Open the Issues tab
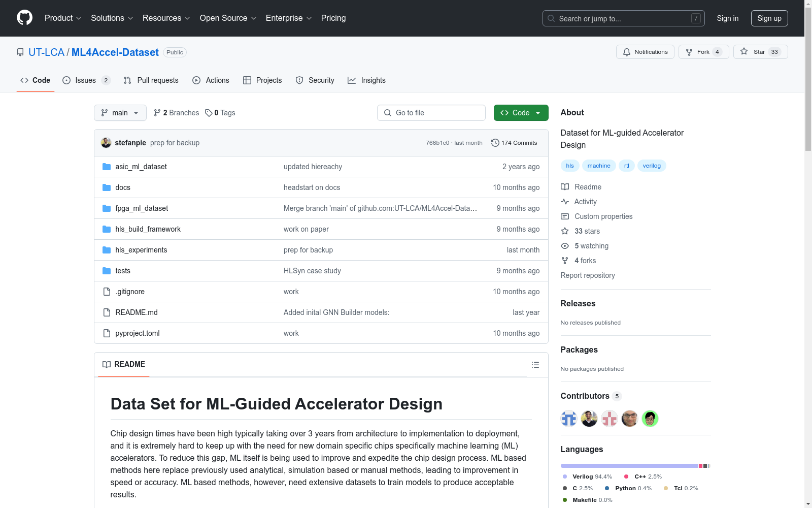The width and height of the screenshot is (812, 508). [x=86, y=80]
